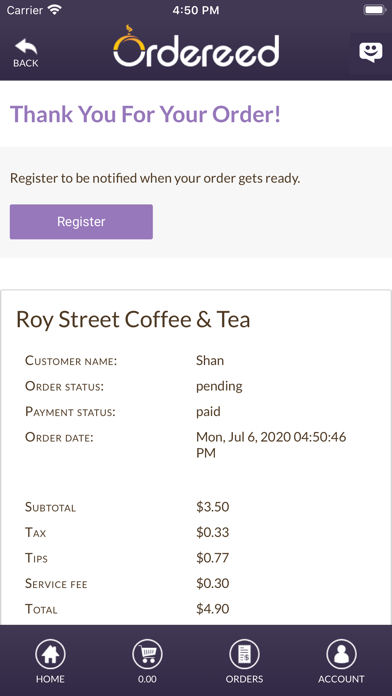Tap the Tips amount $0.77
Screen dimensions: 392x696
pos(213,558)
